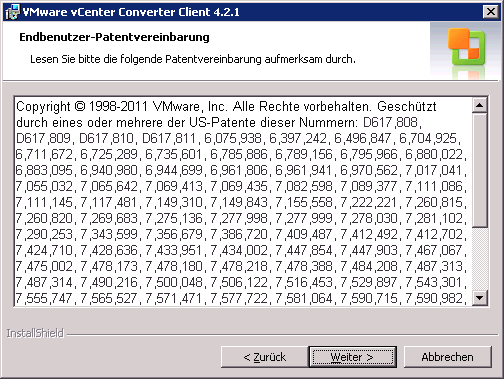The height and width of the screenshot is (379, 504).
Task: Click patent number 7,017,041
Action: click(x=434, y=170)
